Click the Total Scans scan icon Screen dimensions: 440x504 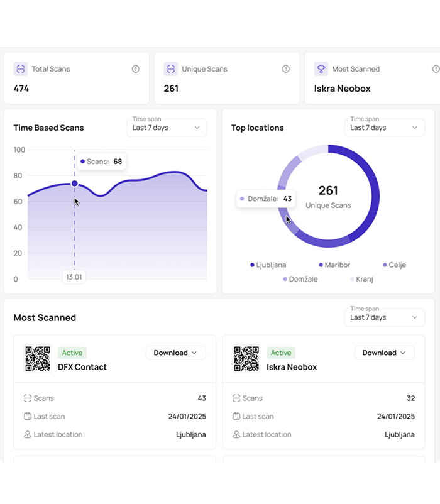(x=21, y=69)
